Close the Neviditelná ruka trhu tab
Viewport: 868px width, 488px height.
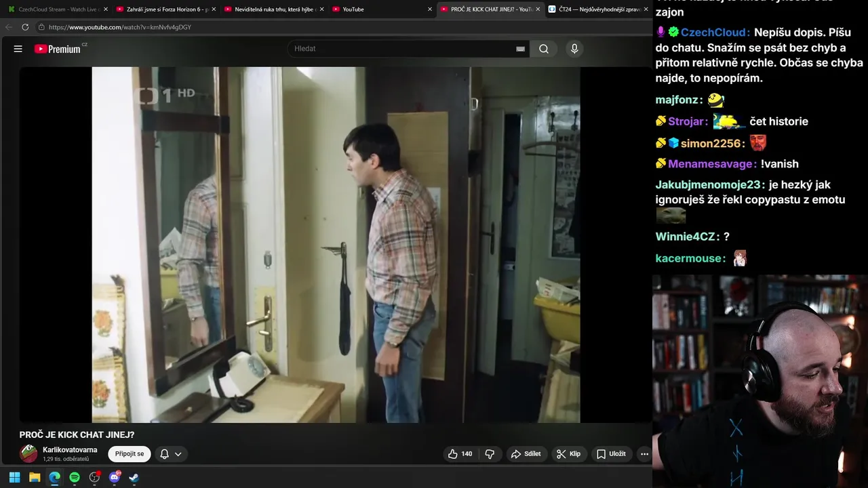pyautogui.click(x=321, y=9)
